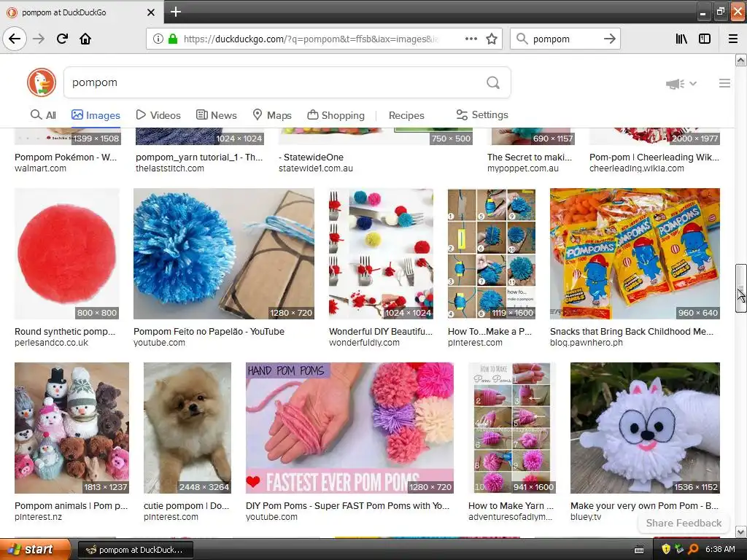This screenshot has height=560, width=747.
Task: Open the browser home page icon
Action: click(x=85, y=39)
